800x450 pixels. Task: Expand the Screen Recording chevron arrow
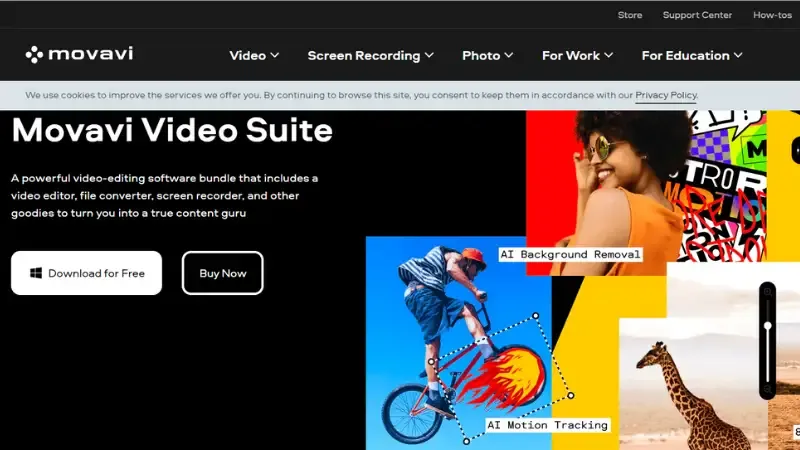pyautogui.click(x=429, y=55)
